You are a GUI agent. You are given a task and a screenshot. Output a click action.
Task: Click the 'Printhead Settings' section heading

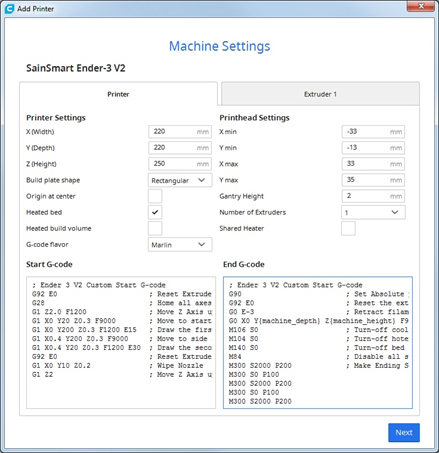click(254, 118)
